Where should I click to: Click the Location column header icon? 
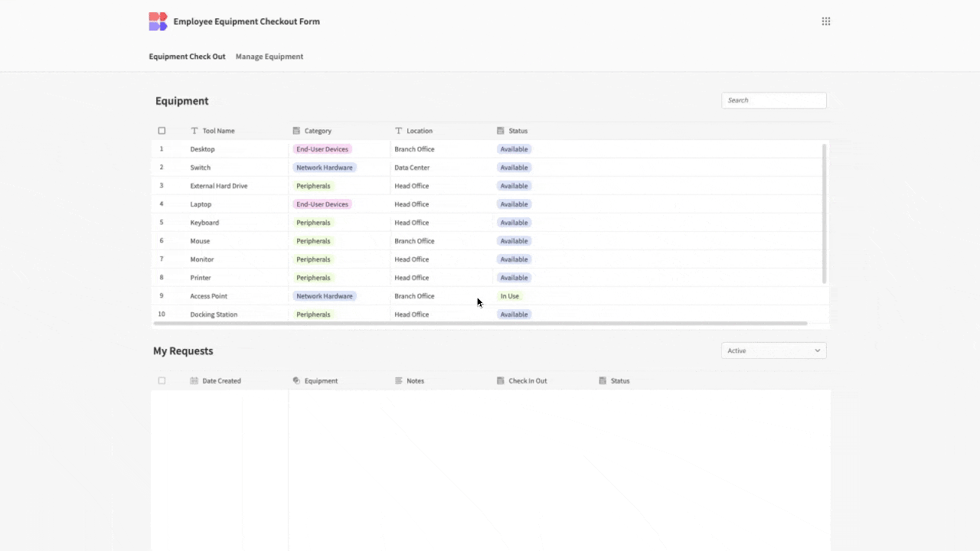pos(397,130)
